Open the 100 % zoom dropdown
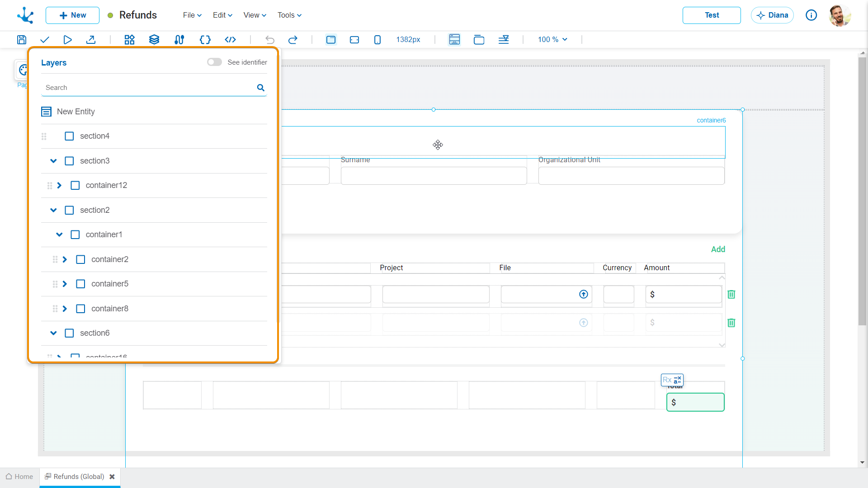 tap(552, 40)
